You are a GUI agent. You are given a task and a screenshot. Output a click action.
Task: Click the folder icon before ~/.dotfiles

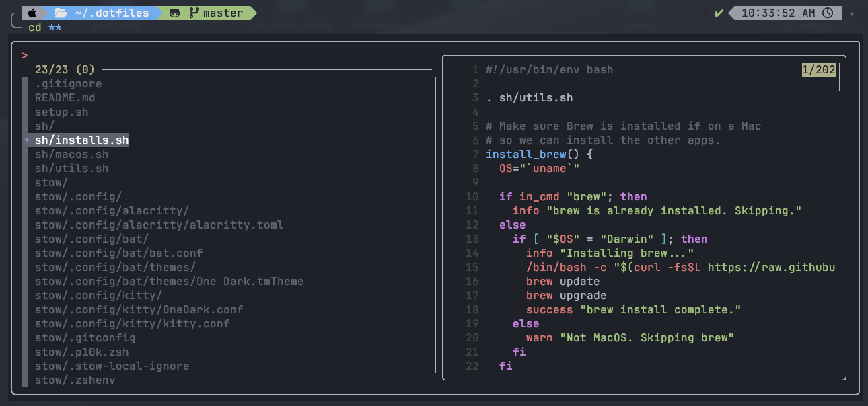[61, 13]
